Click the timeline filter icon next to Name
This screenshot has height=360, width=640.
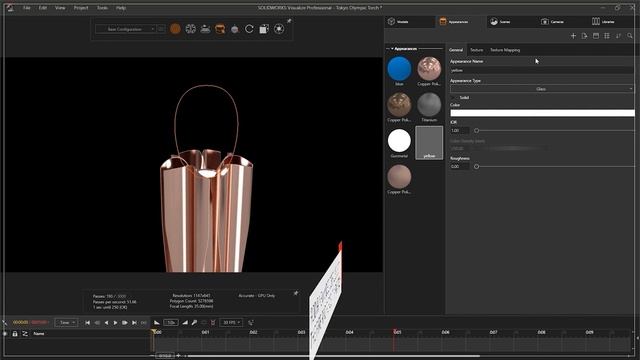pos(25,333)
